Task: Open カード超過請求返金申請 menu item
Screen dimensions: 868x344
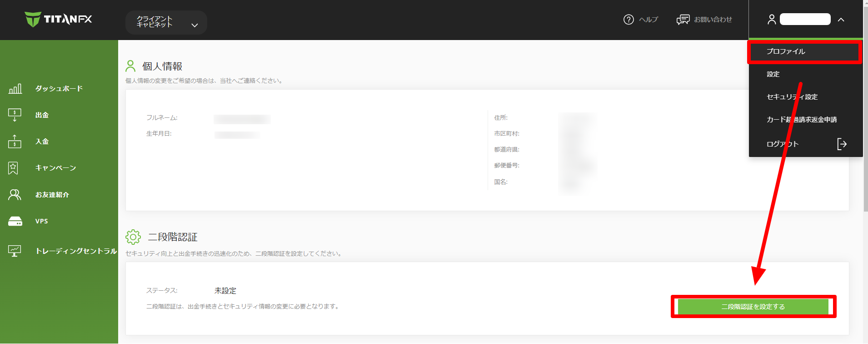Action: click(802, 120)
